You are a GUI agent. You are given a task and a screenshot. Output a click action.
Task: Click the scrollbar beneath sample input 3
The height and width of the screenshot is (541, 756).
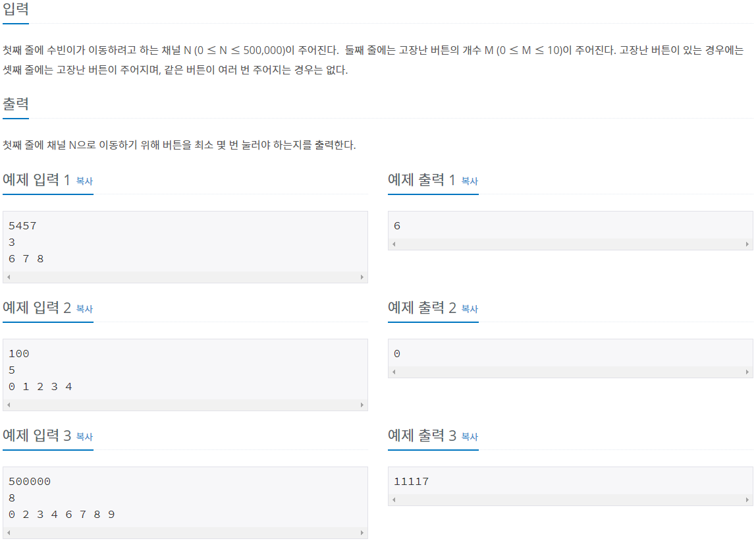[x=184, y=533]
